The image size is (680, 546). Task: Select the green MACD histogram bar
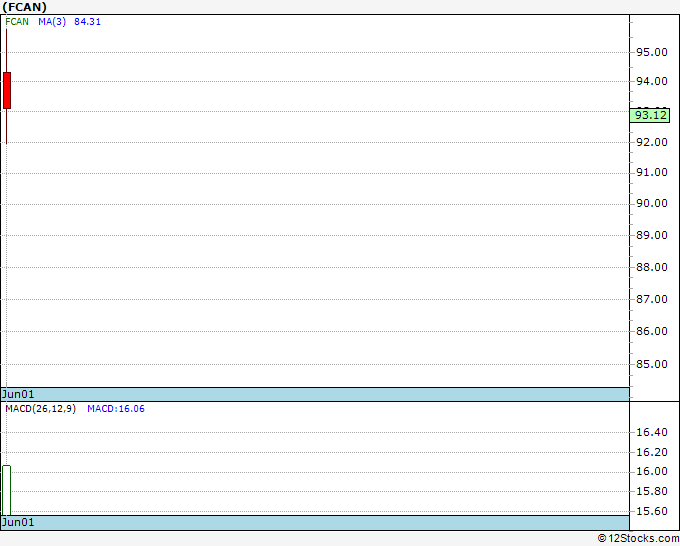coord(7,490)
